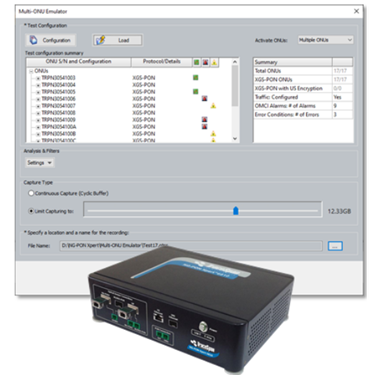Click the green status column header icon
Image resolution: width=375 pixels, height=375 pixels.
click(196, 62)
